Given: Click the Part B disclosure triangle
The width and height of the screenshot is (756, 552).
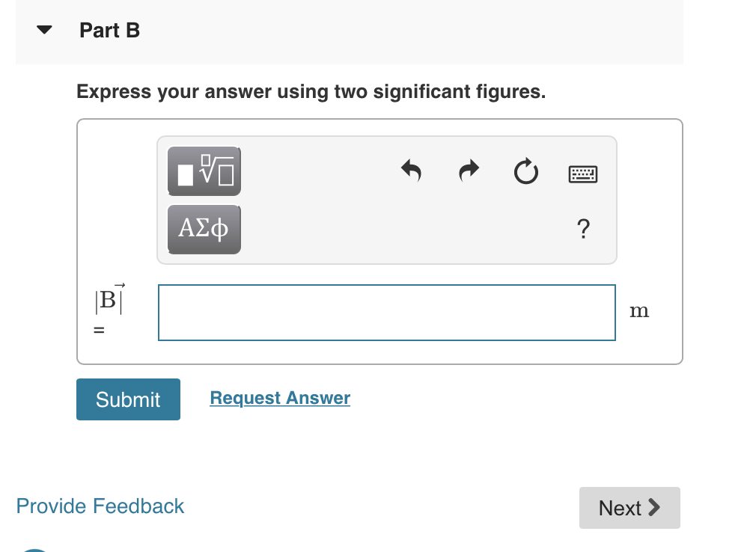Looking at the screenshot, I should pyautogui.click(x=44, y=30).
